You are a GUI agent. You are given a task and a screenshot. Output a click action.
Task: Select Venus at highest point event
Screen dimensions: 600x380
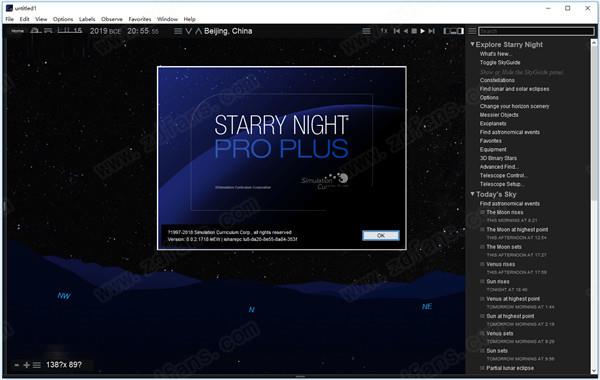[513, 299]
